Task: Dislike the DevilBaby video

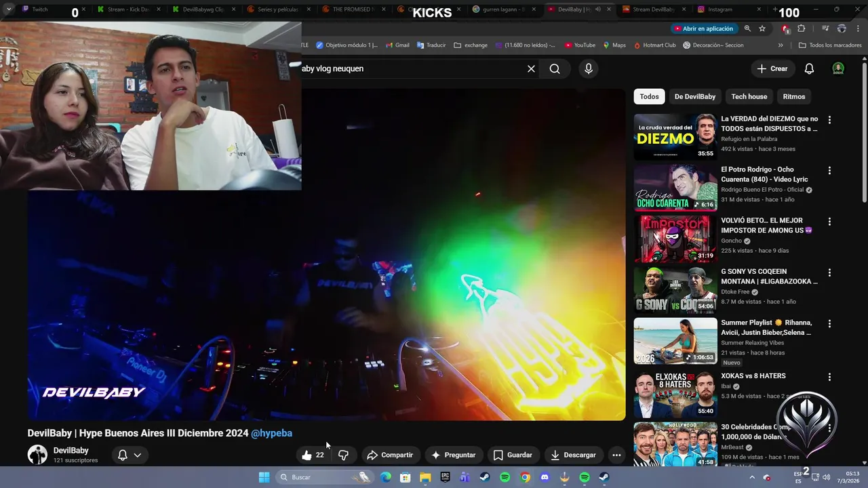Action: click(x=343, y=455)
